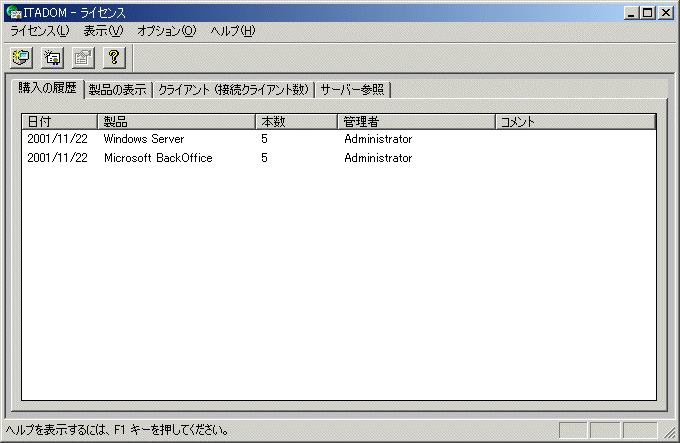
Task: Click Administrator in the Microsoft BackOffice row
Action: [378, 158]
